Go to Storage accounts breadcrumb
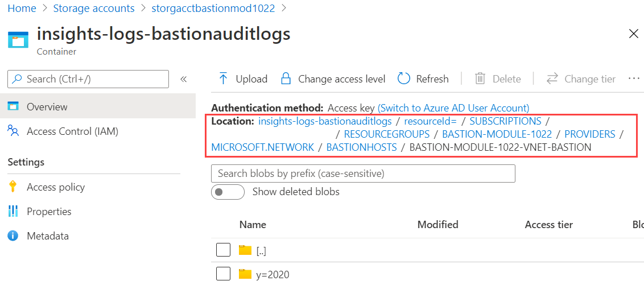The image size is (644, 285). coord(94,8)
